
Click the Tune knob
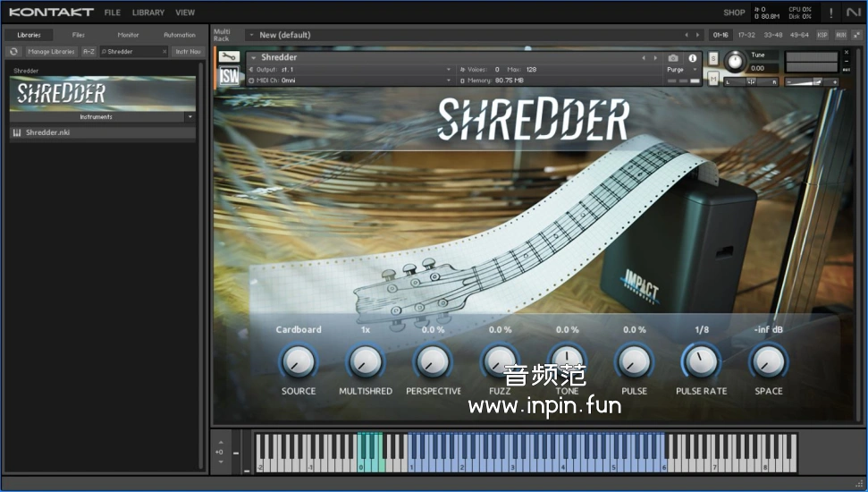coord(735,61)
